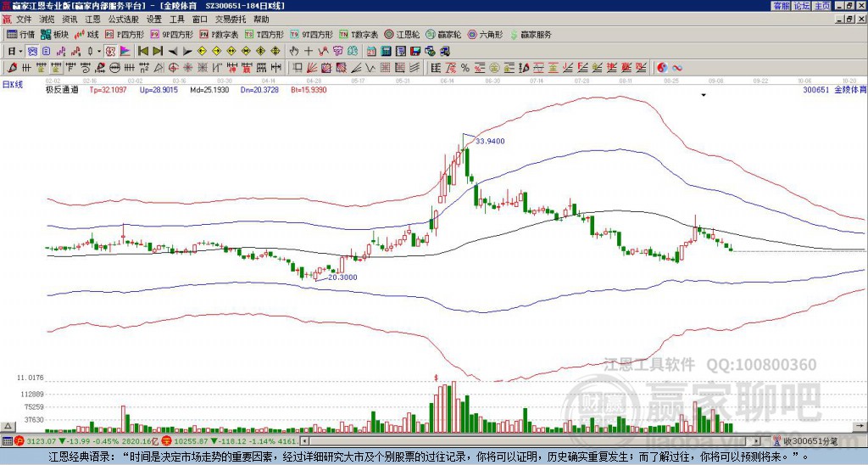Click the pink flag chart icon
This screenshot has height=465, width=868.
point(125,52)
